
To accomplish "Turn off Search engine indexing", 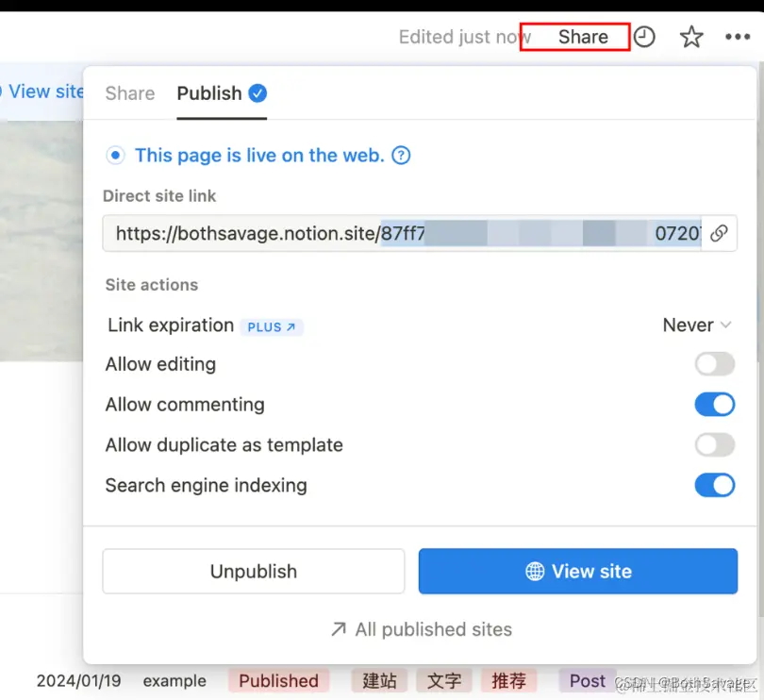I will tap(714, 486).
